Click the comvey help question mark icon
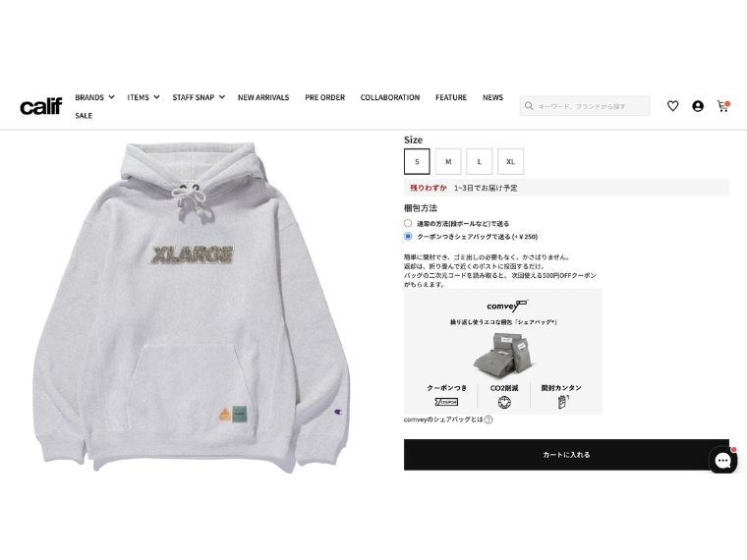747x560 pixels. (x=488, y=420)
